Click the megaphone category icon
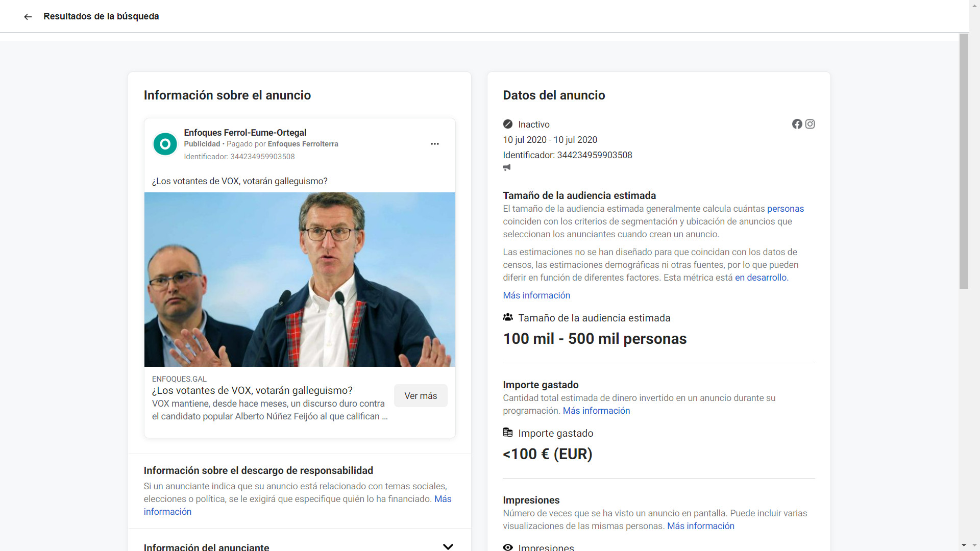 tap(507, 167)
